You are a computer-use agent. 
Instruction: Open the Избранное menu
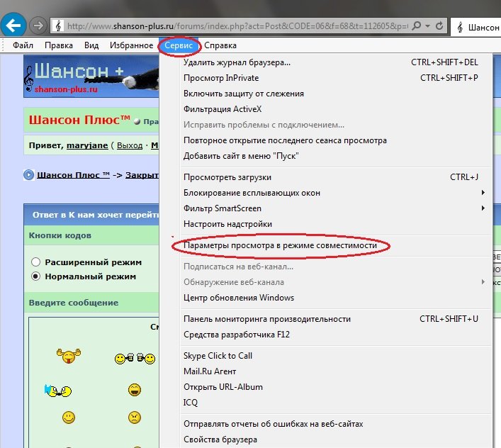131,45
